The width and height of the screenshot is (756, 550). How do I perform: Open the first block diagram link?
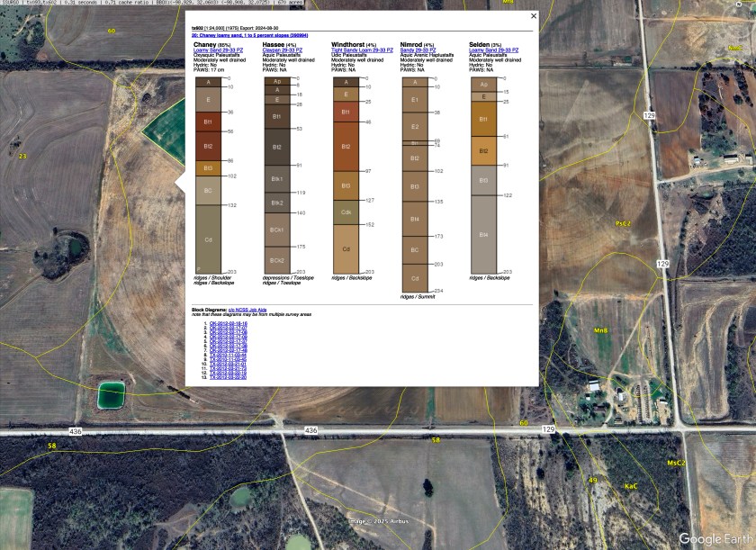click(228, 323)
